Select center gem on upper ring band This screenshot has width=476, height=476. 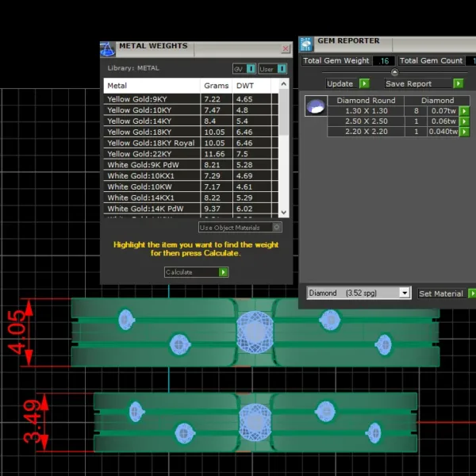pos(255,332)
